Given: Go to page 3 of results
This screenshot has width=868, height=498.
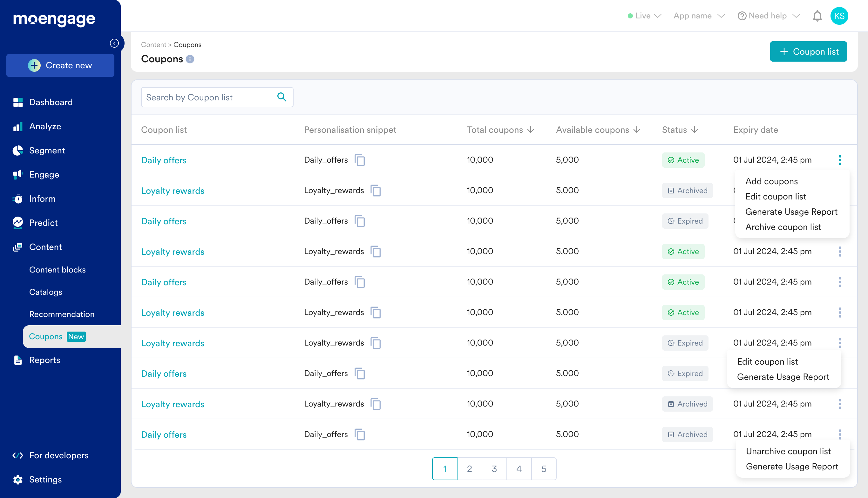Looking at the screenshot, I should (494, 468).
